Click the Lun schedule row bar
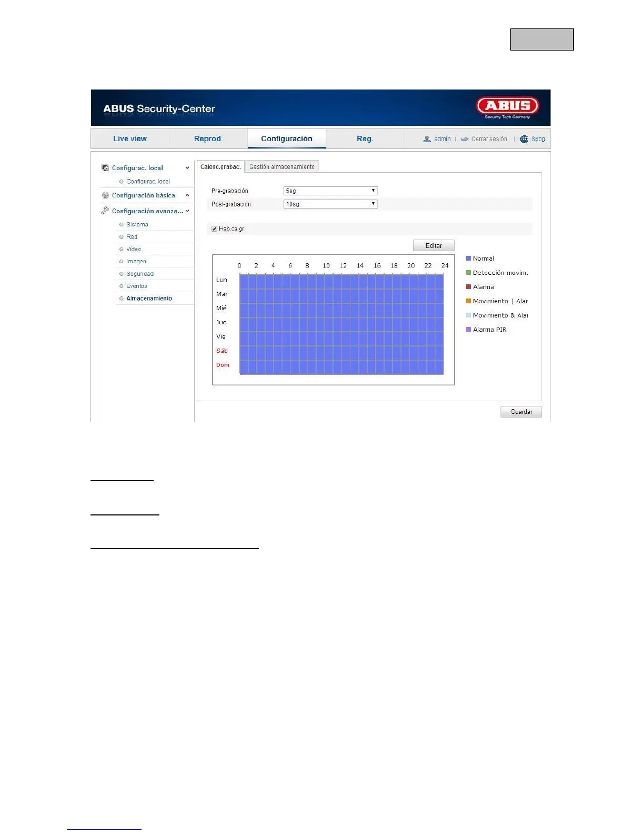 point(341,282)
